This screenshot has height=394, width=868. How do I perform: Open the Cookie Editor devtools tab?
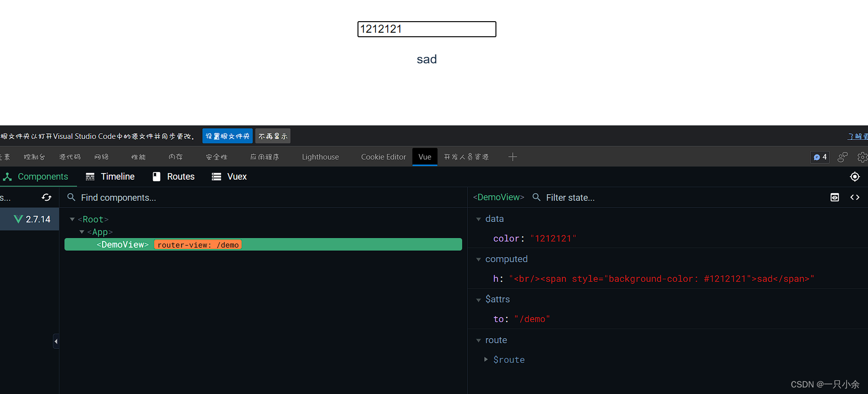(x=383, y=157)
